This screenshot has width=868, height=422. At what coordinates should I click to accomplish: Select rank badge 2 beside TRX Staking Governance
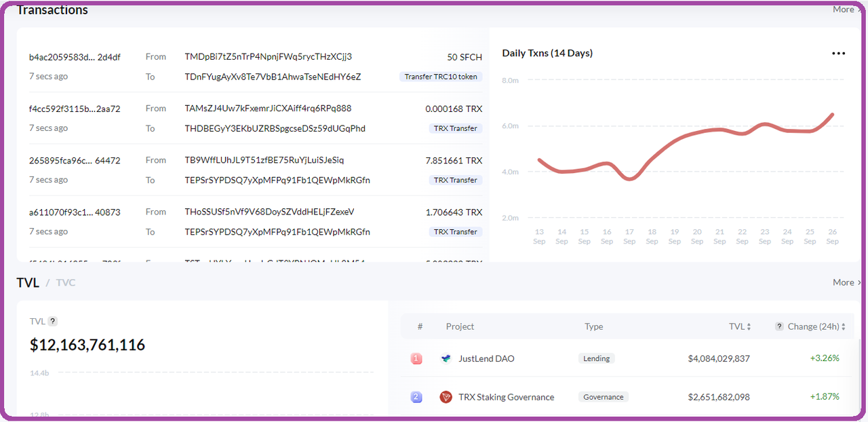point(416,397)
